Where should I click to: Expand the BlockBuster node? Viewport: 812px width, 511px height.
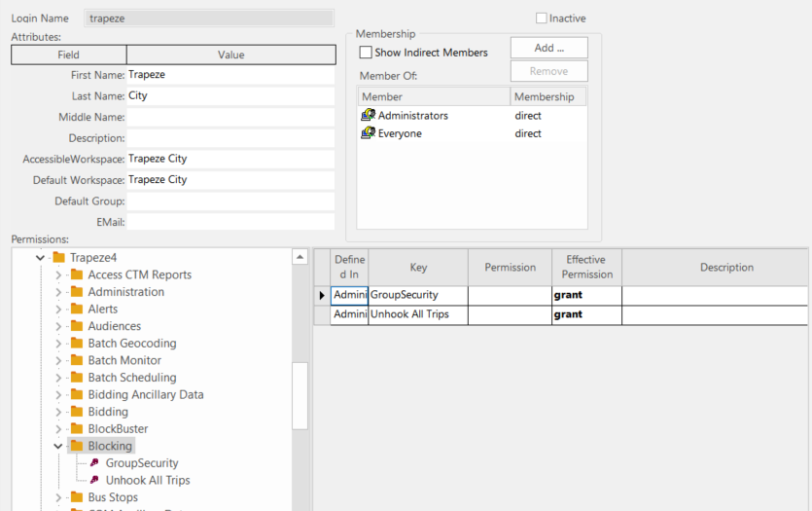click(x=58, y=428)
